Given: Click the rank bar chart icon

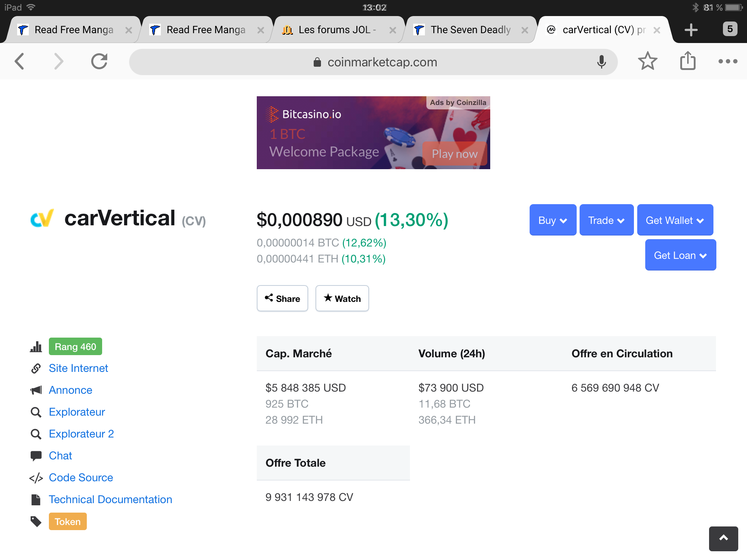Looking at the screenshot, I should pos(36,347).
